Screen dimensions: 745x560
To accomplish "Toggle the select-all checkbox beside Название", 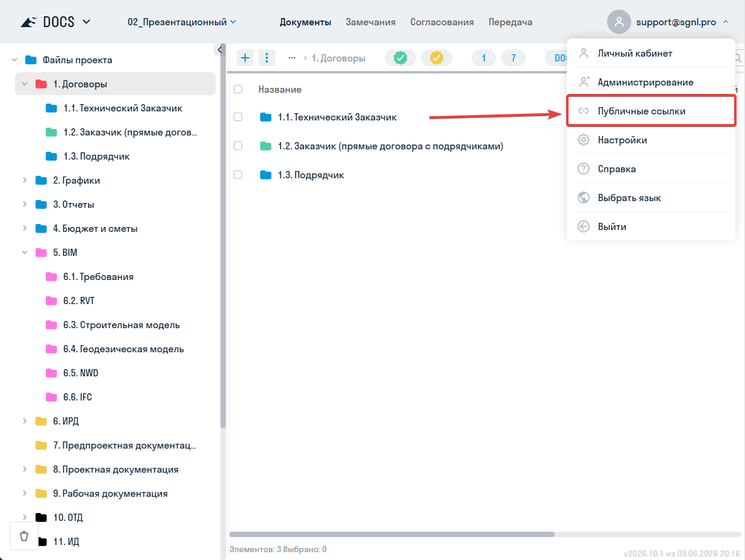I will (238, 89).
